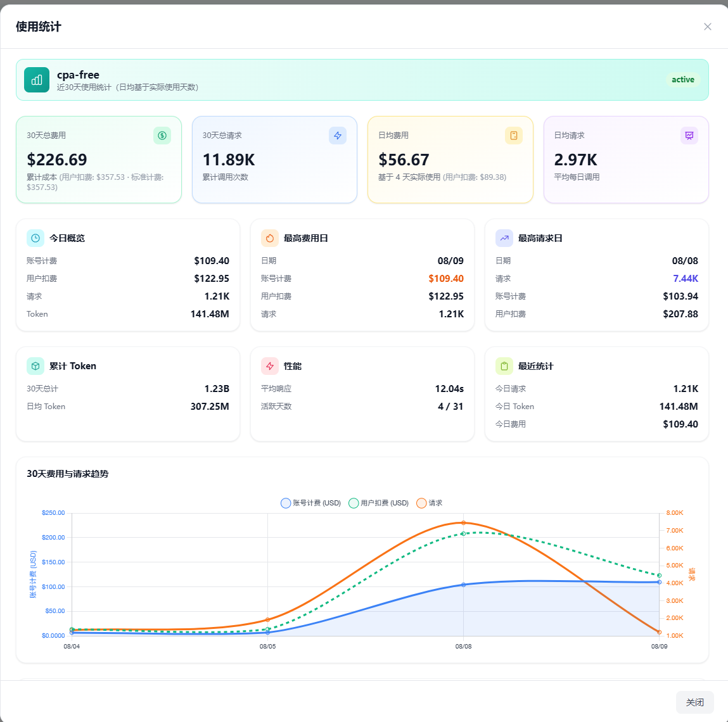Click the cube icon next to 累计 Token
The width and height of the screenshot is (728, 722).
[35, 366]
